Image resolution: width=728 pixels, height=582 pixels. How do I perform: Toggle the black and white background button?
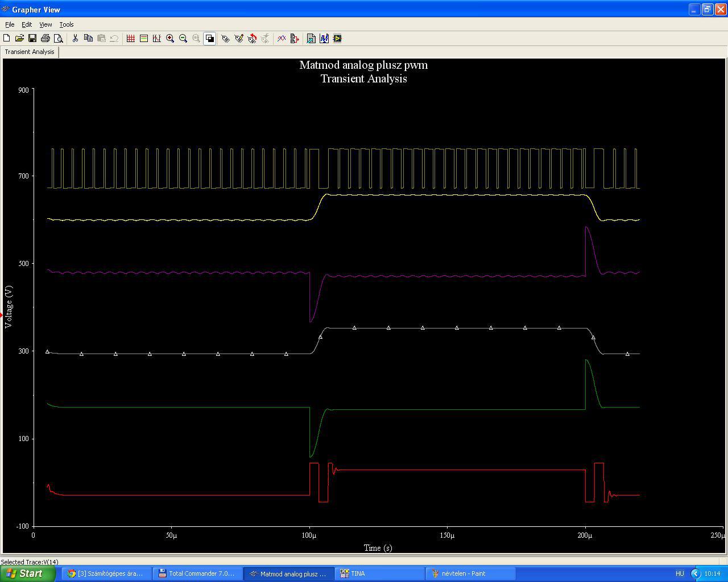[209, 38]
